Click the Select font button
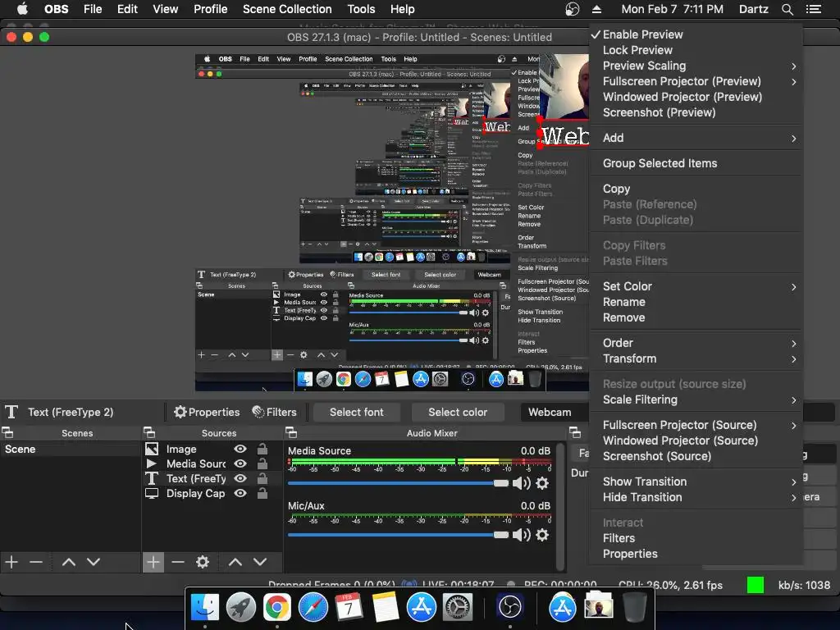This screenshot has width=840, height=630. [x=357, y=412]
